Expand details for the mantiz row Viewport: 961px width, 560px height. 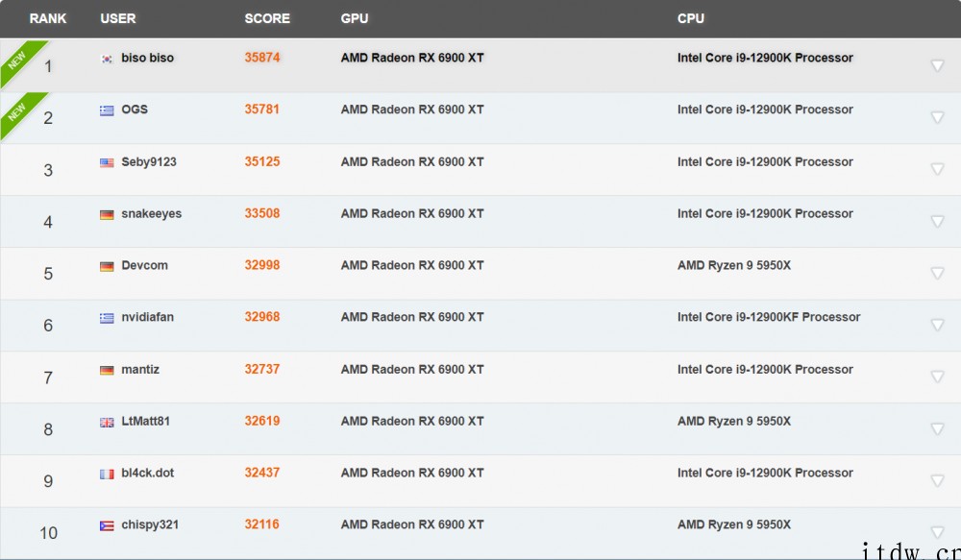937,377
